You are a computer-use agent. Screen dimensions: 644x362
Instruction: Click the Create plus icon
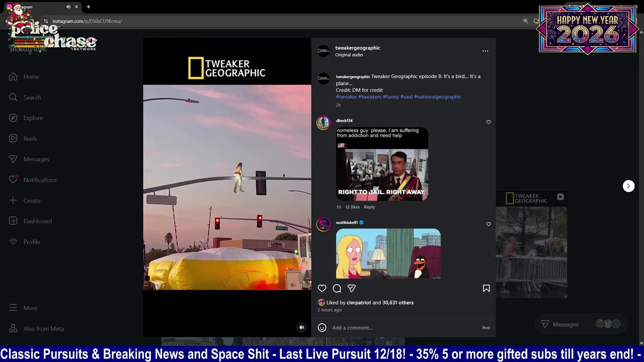point(13,200)
